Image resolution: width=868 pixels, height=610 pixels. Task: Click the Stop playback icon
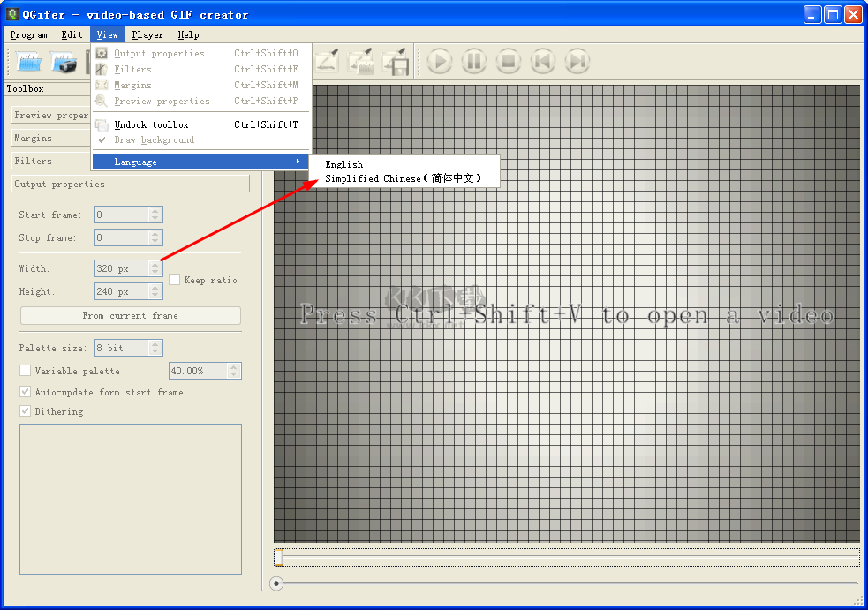pos(508,61)
